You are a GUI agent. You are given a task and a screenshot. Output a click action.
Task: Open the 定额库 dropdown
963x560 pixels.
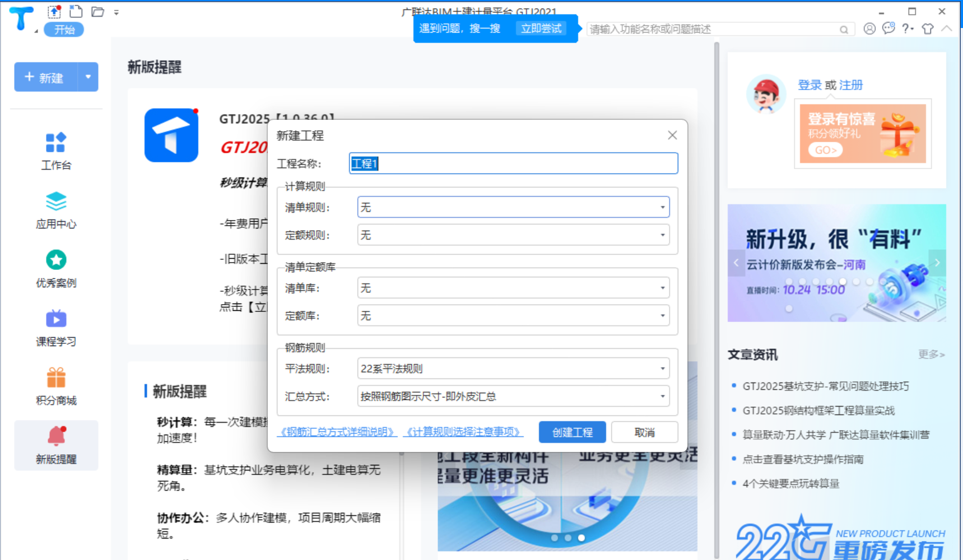[513, 316]
